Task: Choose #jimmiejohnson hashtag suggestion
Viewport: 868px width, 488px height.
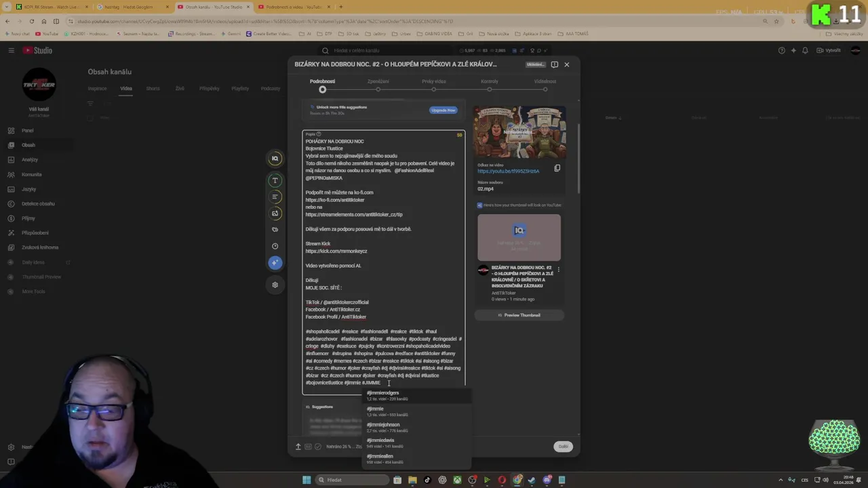Action: (x=416, y=427)
